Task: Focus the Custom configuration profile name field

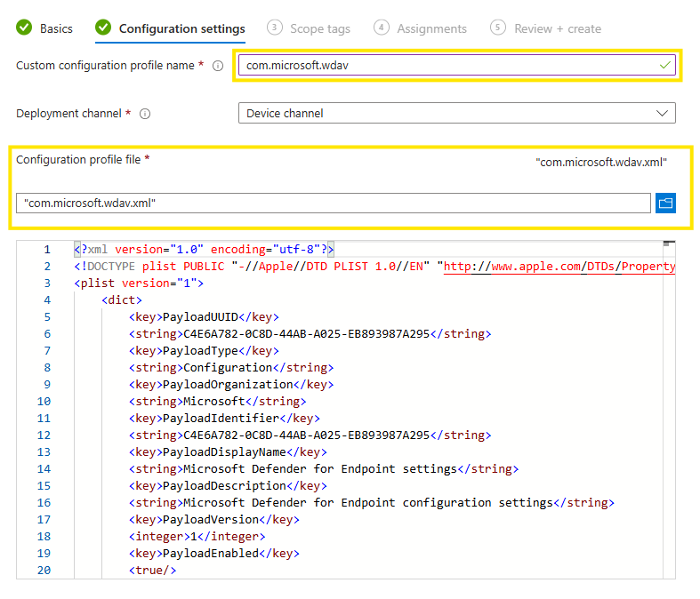Action: coord(456,65)
